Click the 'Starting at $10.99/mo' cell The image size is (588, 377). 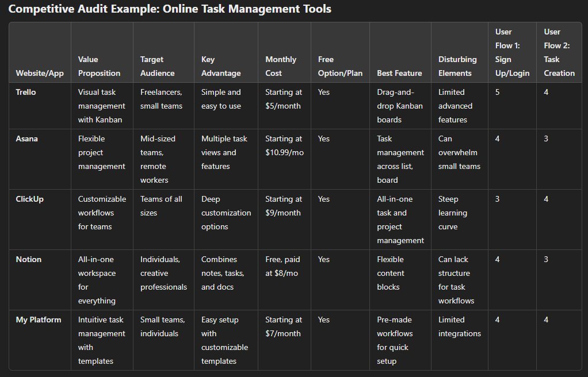coord(284,145)
